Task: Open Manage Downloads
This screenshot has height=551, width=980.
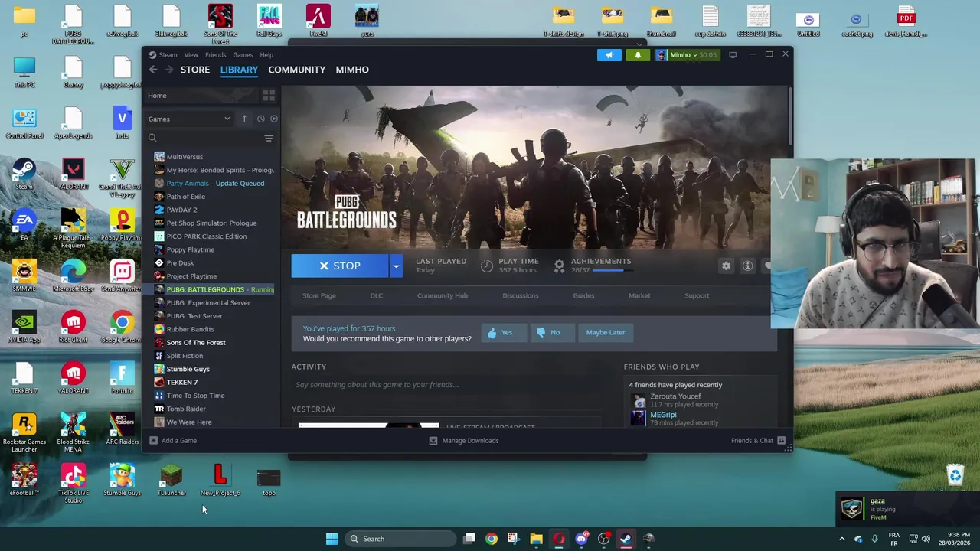Action: (x=464, y=441)
